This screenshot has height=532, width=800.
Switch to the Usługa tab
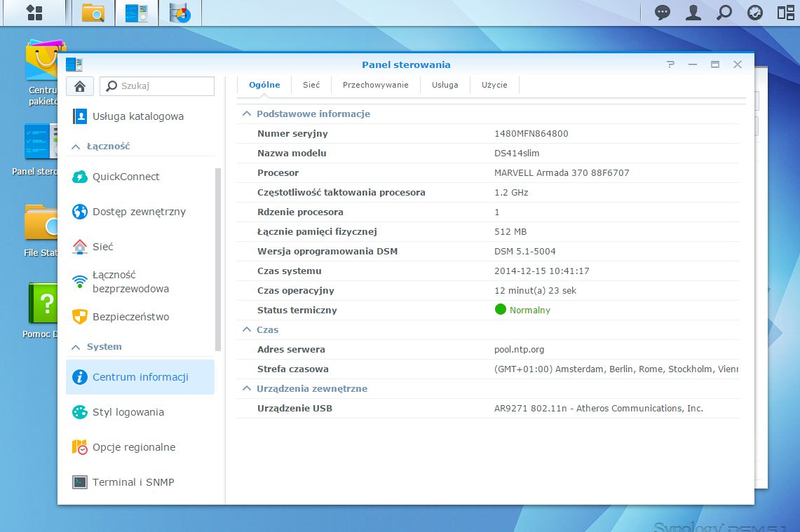point(445,86)
